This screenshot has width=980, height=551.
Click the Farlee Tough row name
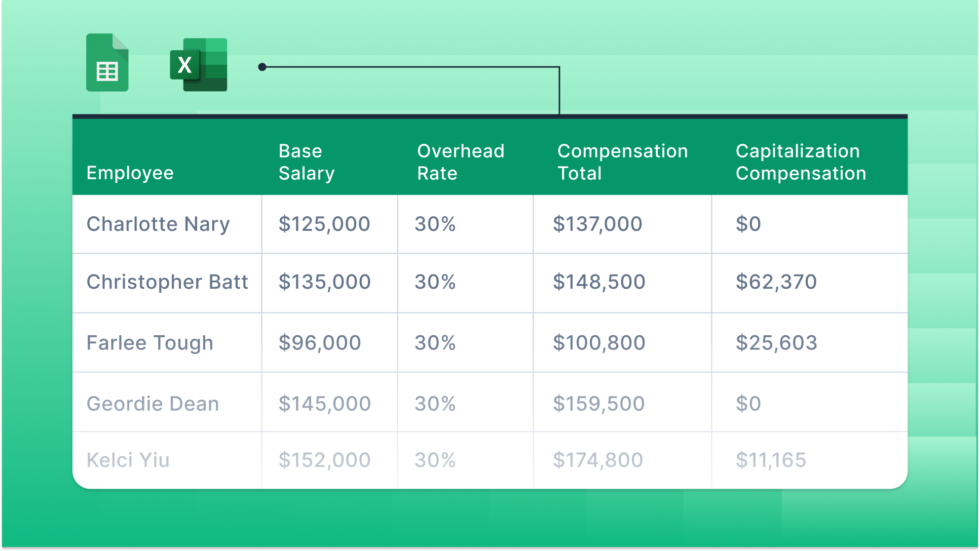(x=149, y=343)
